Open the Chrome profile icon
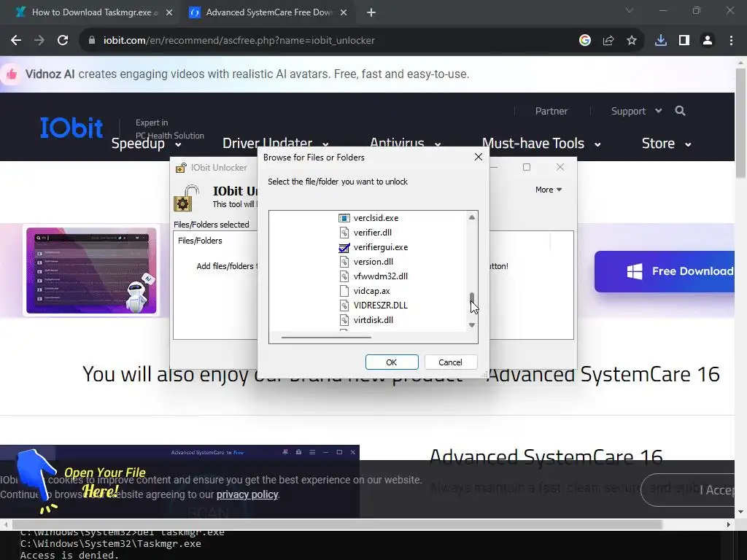 [x=708, y=41]
